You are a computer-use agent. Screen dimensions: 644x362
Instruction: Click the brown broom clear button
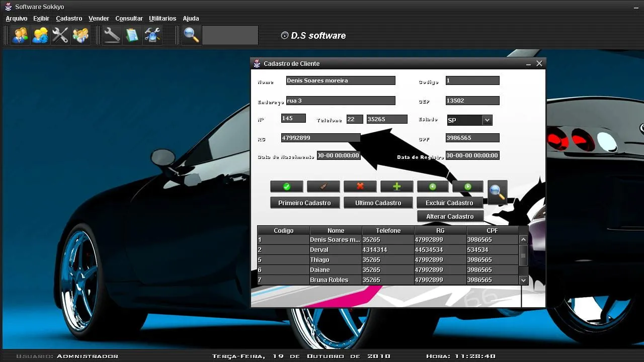point(324,187)
